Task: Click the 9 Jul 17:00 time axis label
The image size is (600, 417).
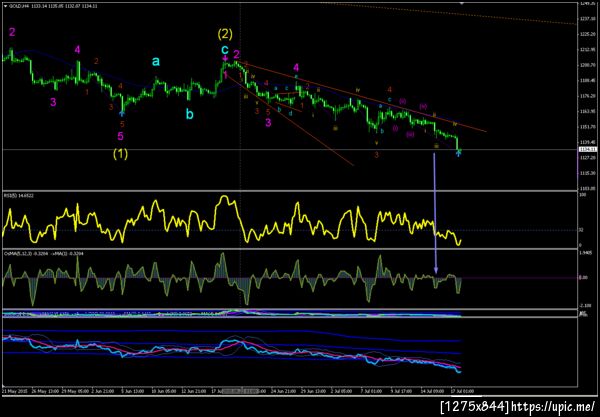Action: [401, 391]
